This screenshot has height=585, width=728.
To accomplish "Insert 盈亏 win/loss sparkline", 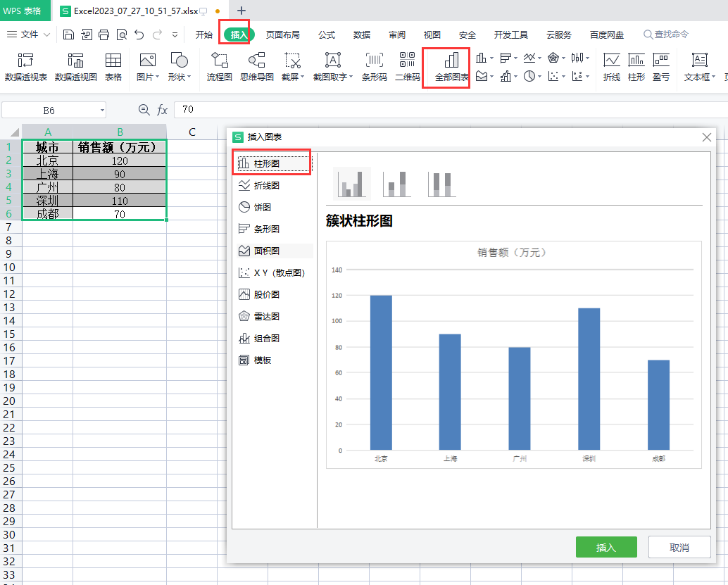I will click(661, 67).
